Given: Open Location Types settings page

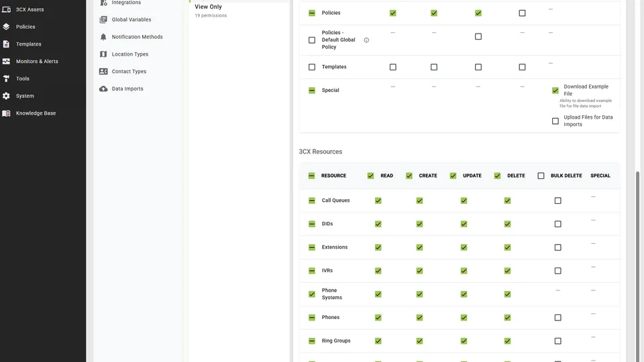Looking at the screenshot, I should point(129,54).
